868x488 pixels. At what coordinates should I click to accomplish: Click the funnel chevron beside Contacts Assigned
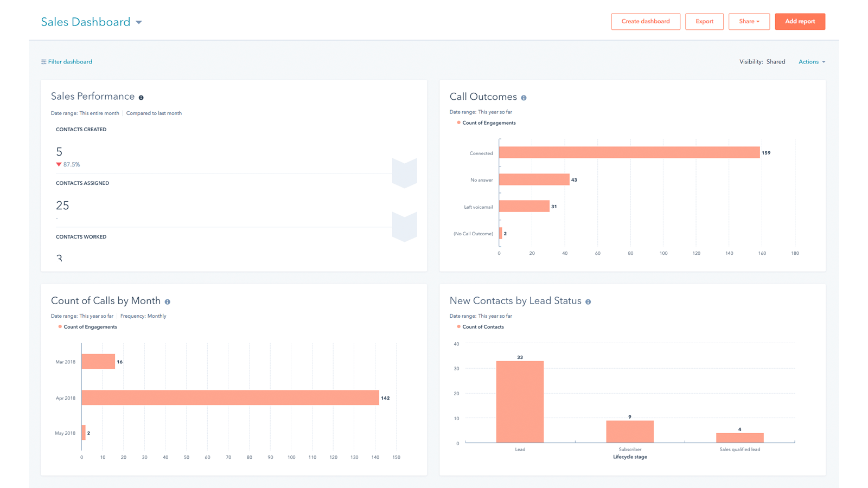pyautogui.click(x=404, y=227)
